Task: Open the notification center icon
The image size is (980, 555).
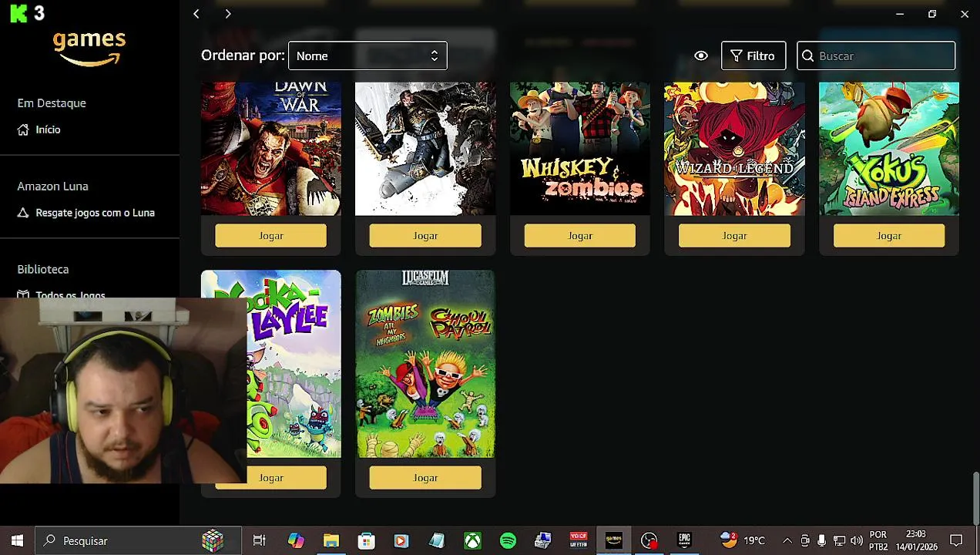Action: 956,540
